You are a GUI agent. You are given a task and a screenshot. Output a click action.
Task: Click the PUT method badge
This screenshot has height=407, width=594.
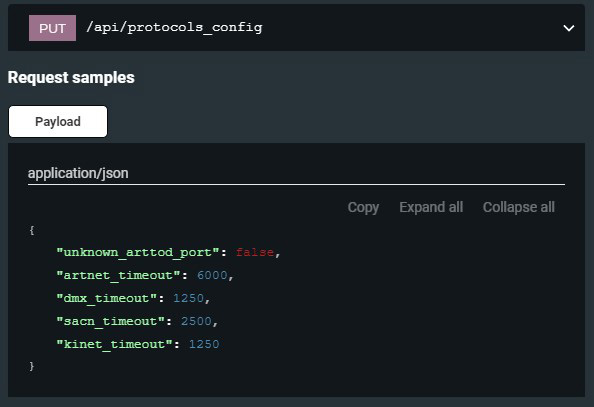click(52, 28)
